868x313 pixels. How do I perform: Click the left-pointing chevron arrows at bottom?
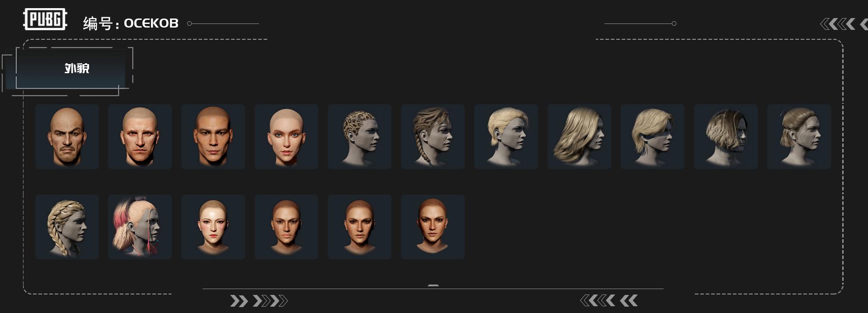pos(609,300)
